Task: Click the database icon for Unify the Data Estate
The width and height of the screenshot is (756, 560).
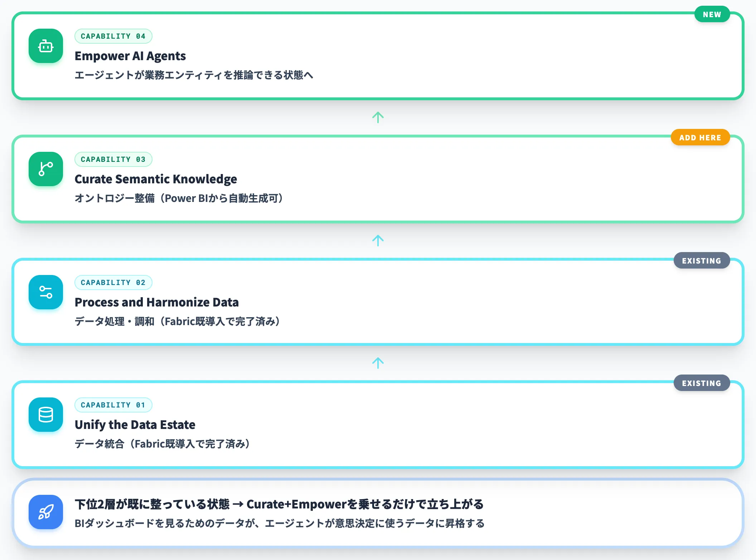Action: coord(46,415)
